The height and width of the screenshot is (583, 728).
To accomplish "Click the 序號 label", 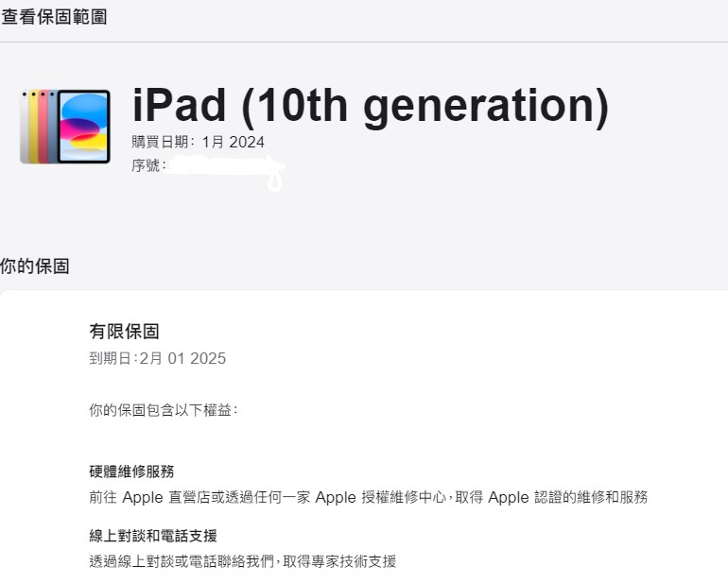I will pyautogui.click(x=147, y=166).
